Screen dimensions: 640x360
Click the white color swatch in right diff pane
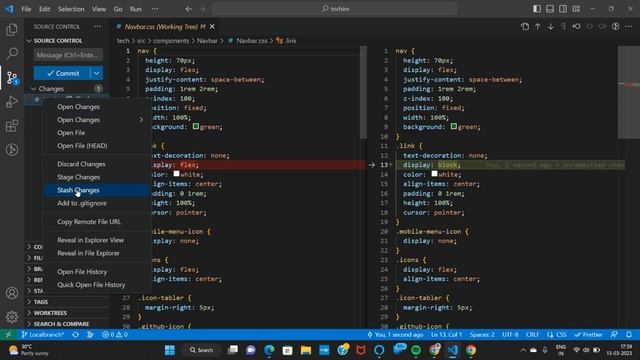pos(434,174)
